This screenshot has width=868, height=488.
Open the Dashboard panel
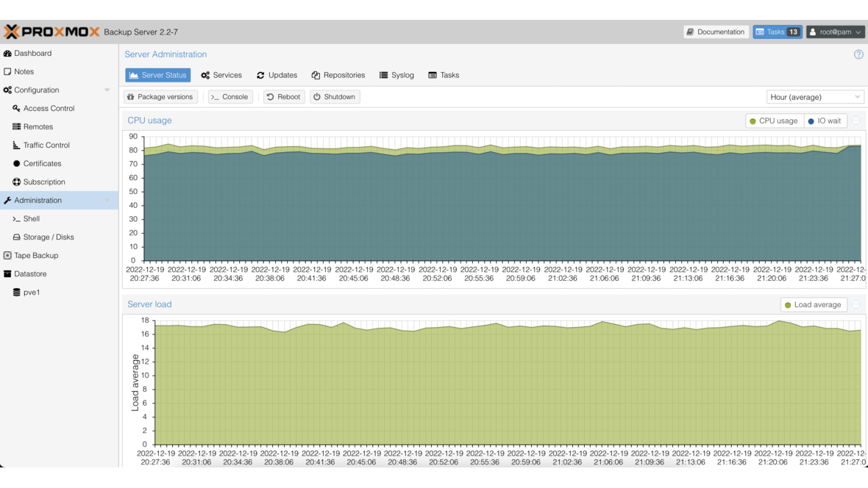pos(33,53)
